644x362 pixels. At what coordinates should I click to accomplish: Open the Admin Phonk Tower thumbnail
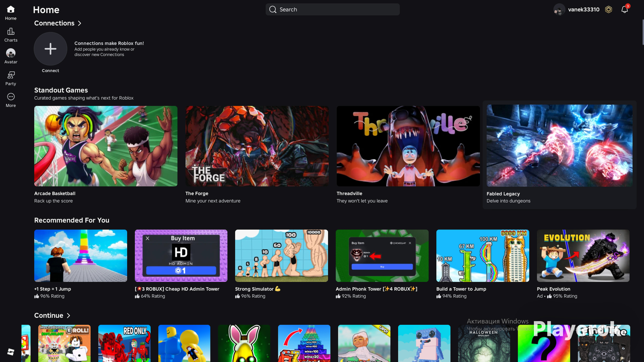(x=382, y=256)
